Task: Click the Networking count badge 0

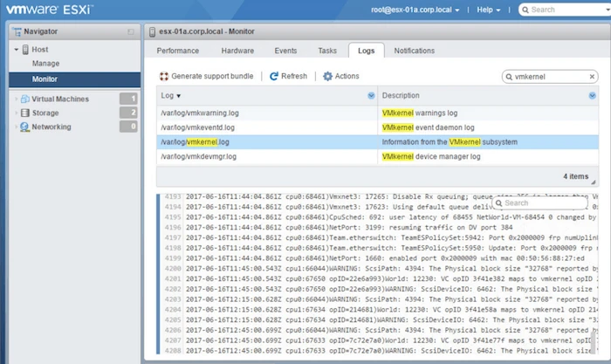Action: coord(128,127)
